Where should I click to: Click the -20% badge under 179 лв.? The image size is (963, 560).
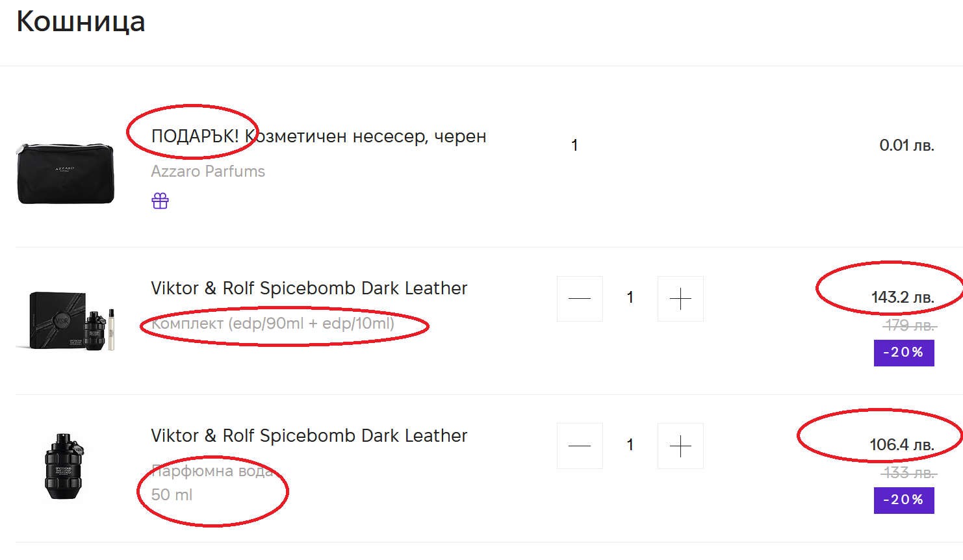click(903, 353)
